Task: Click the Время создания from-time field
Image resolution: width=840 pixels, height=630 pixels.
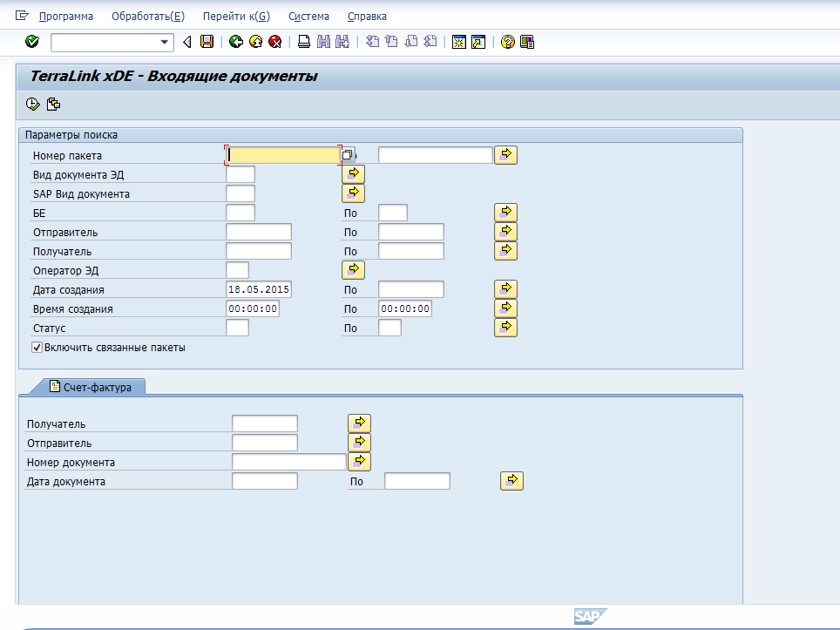Action: coord(253,309)
